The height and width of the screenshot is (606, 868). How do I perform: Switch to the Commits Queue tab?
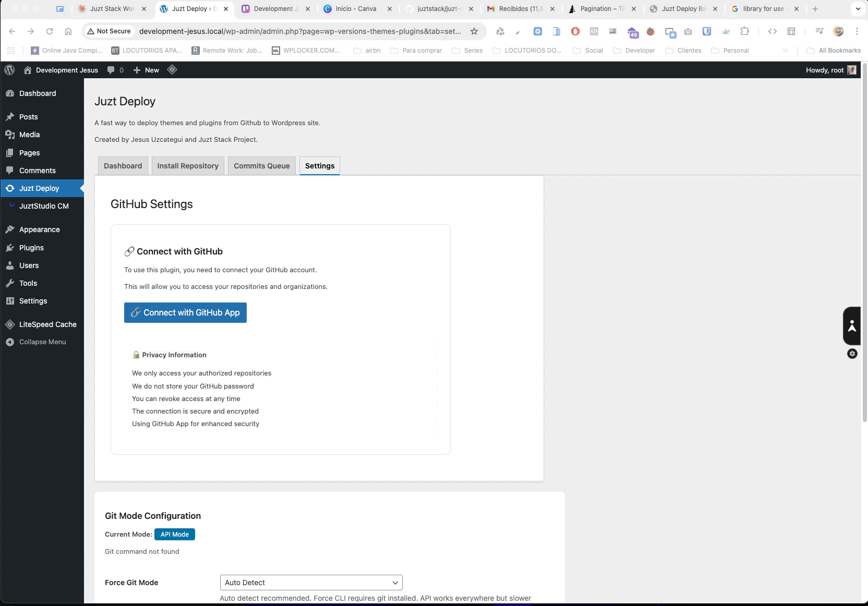[x=261, y=166]
